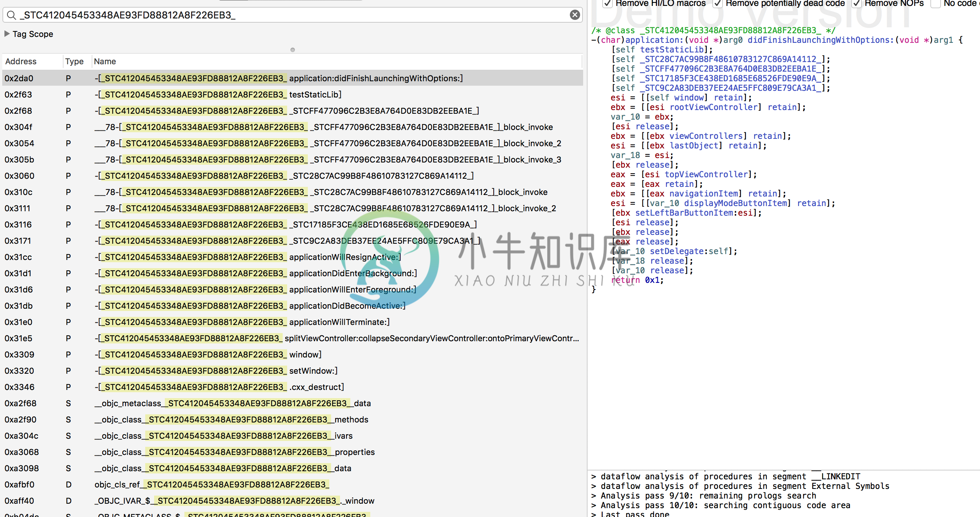The image size is (980, 517).
Task: Select __objc_class ivars row
Action: coord(292,436)
